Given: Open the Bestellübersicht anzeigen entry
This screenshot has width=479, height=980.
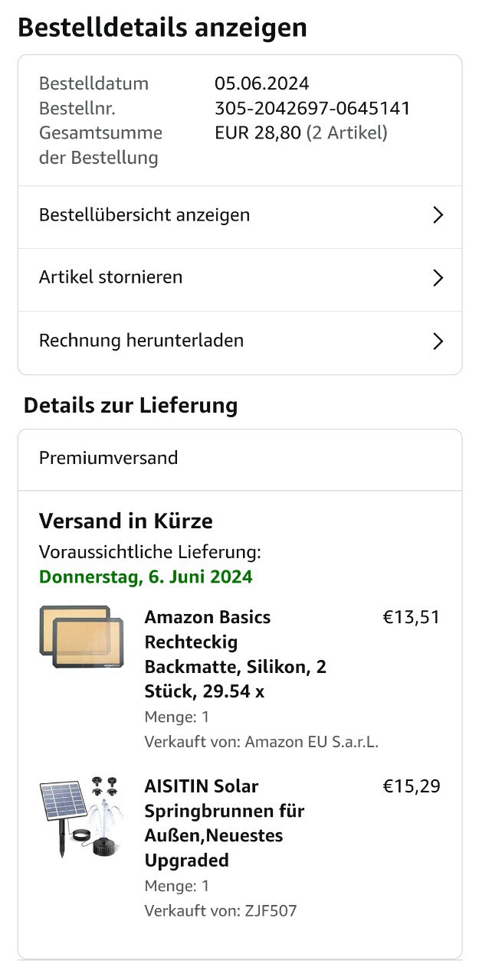Looking at the screenshot, I should click(x=145, y=215).
